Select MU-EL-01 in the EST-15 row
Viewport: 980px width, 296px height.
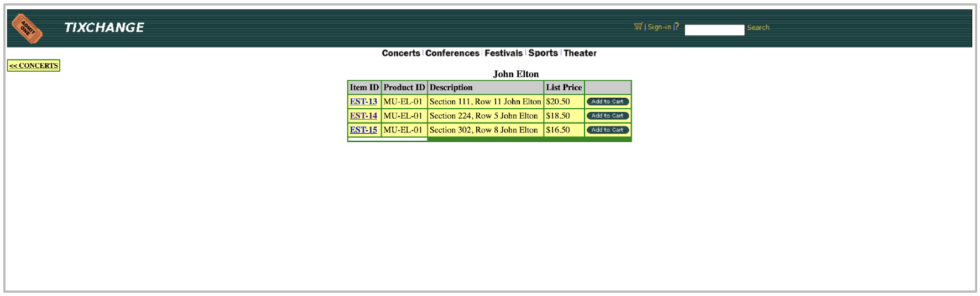[x=403, y=130]
